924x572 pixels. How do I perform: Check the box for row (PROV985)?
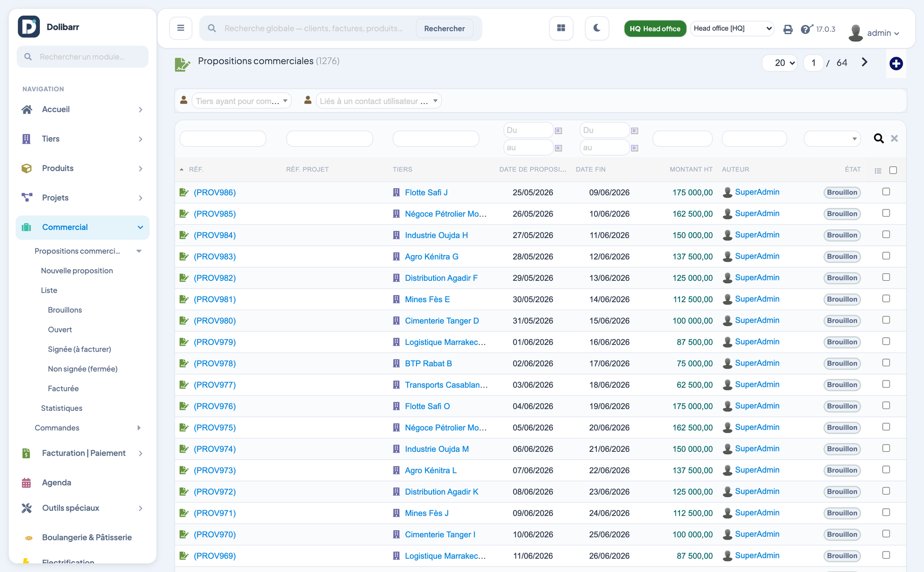(x=886, y=213)
